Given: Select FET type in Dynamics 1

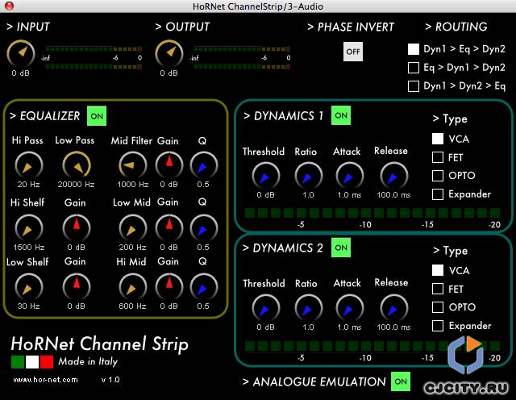Looking at the screenshot, I should point(438,157).
